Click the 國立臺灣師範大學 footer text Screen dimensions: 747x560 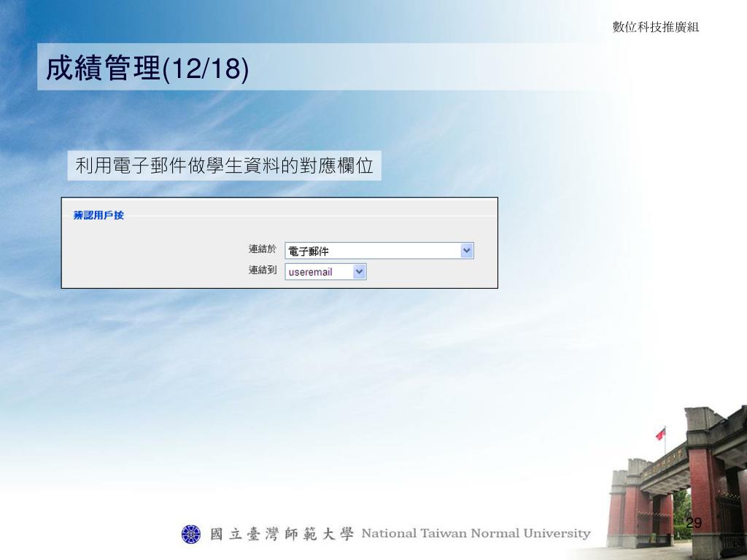click(x=282, y=534)
